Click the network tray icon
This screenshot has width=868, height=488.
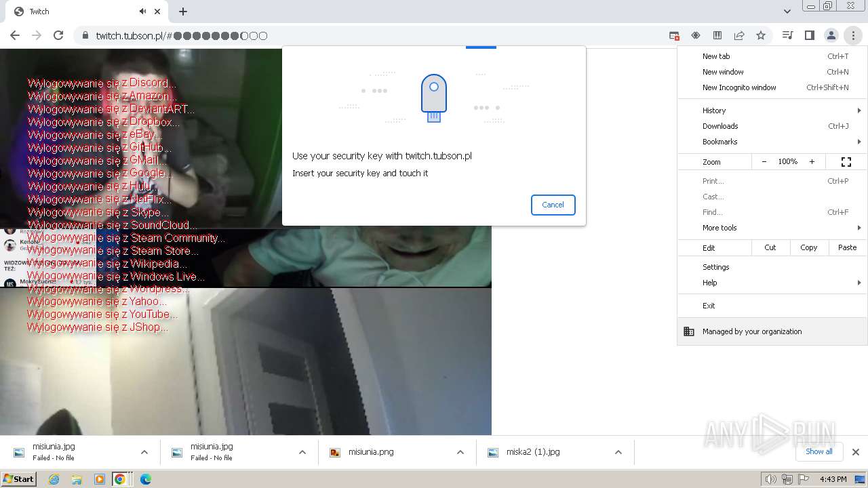point(787,479)
